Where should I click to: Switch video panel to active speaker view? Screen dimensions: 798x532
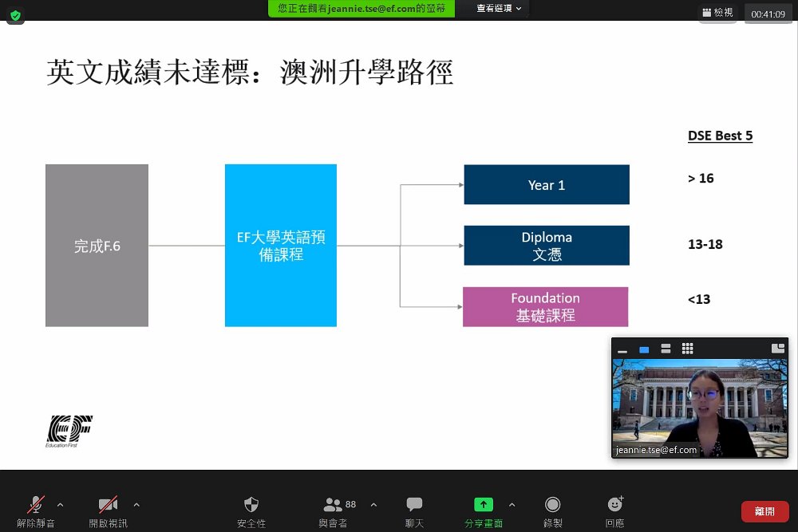click(644, 349)
